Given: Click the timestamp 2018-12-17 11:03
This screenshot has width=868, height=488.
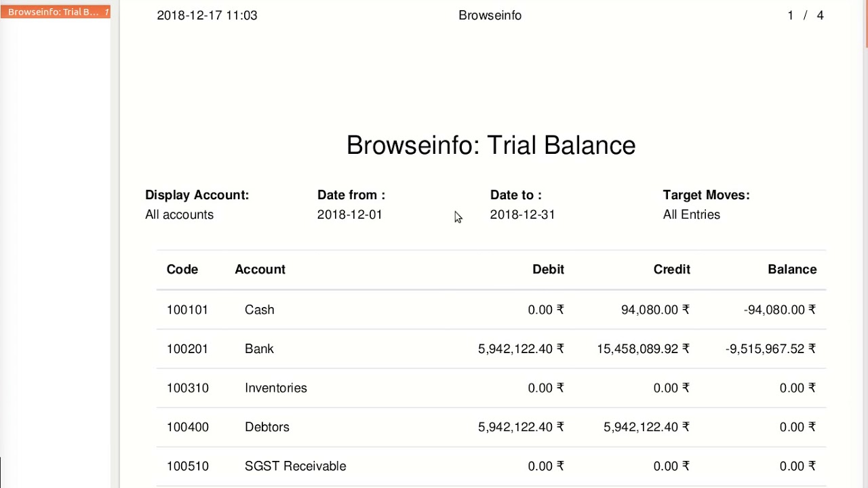Looking at the screenshot, I should (207, 15).
